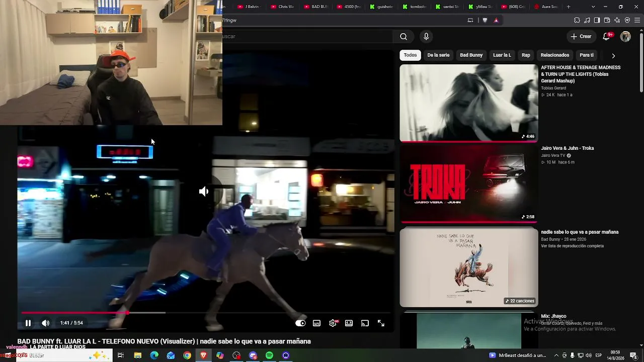Open the Leo AI sparkle icon
The image size is (644, 362).
pyautogui.click(x=617, y=20)
